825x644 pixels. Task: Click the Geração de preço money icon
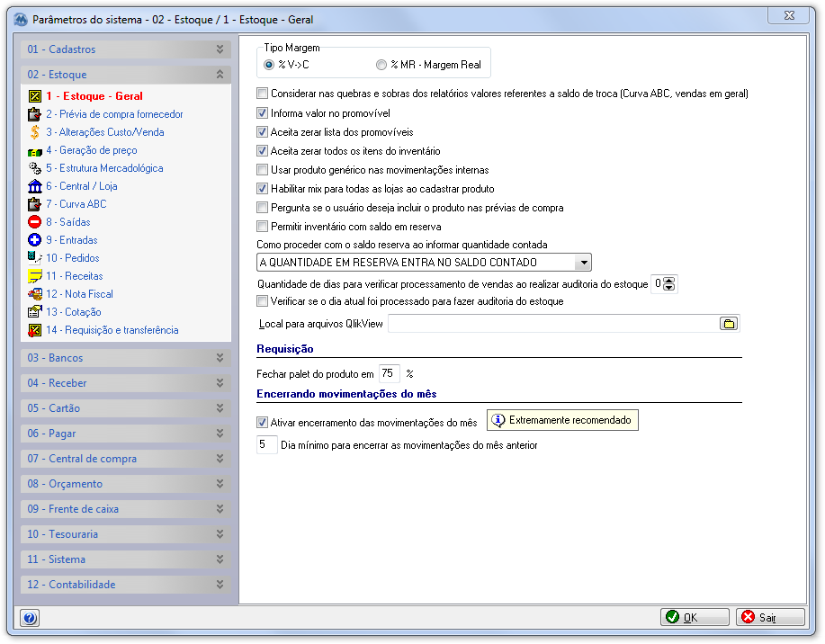tap(35, 151)
